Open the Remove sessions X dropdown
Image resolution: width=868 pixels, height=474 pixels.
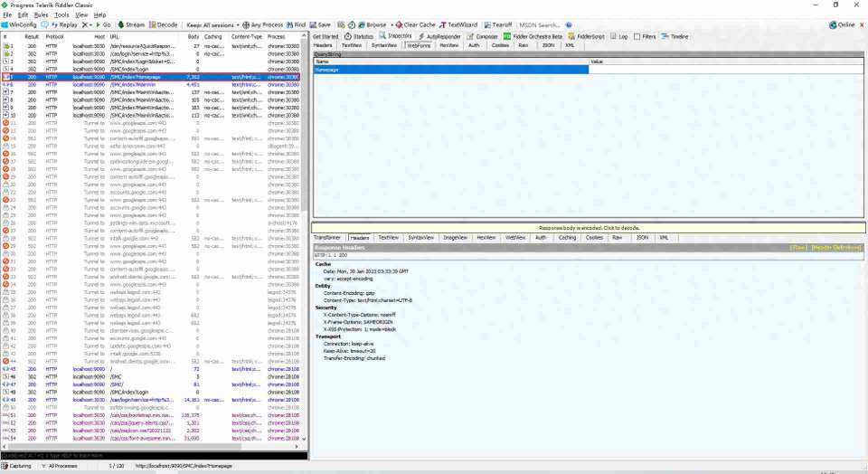87,25
